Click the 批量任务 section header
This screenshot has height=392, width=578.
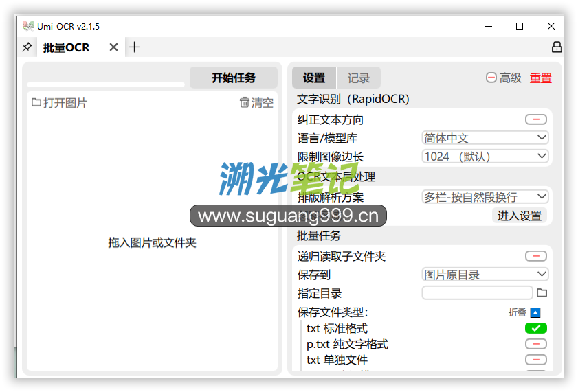coord(318,235)
